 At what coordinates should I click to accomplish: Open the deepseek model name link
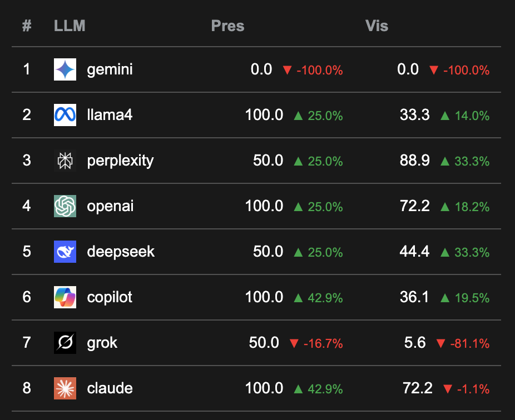click(121, 252)
